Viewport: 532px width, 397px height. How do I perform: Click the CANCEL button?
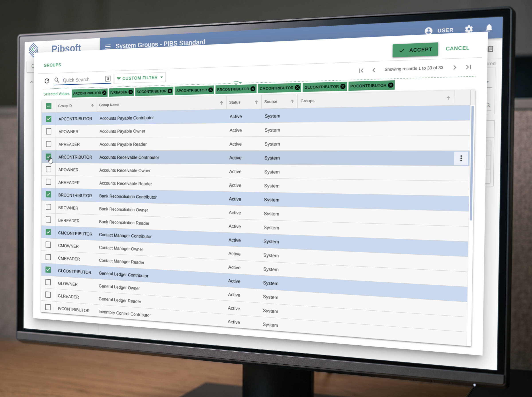click(x=457, y=48)
